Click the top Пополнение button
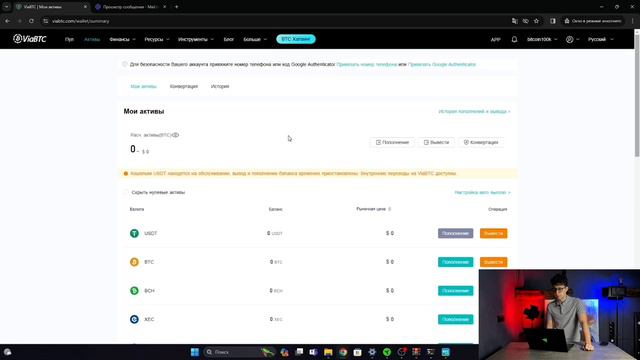640x360 pixels. 392,142
